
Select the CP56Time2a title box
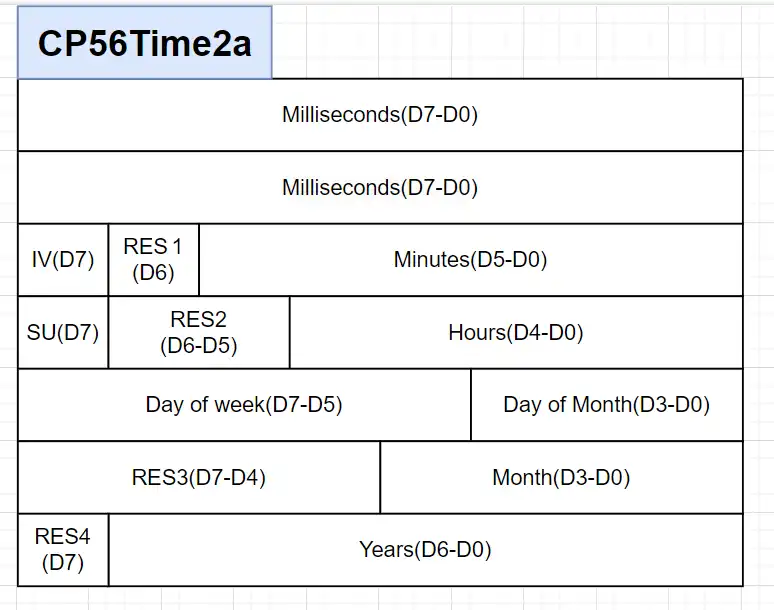pos(145,43)
